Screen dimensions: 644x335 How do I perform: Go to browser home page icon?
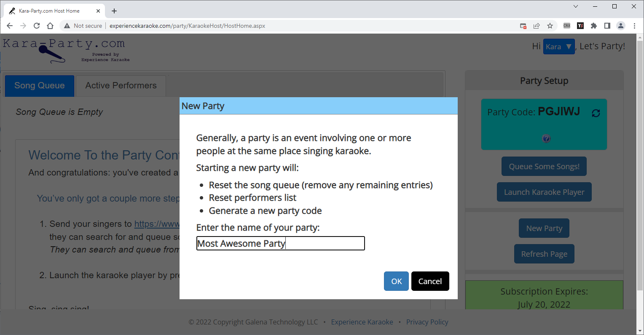click(x=50, y=26)
